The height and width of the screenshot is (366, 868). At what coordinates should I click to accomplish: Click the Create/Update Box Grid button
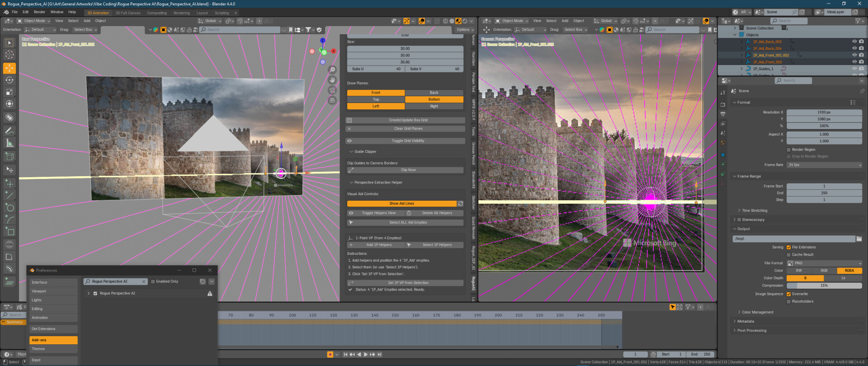pyautogui.click(x=408, y=120)
